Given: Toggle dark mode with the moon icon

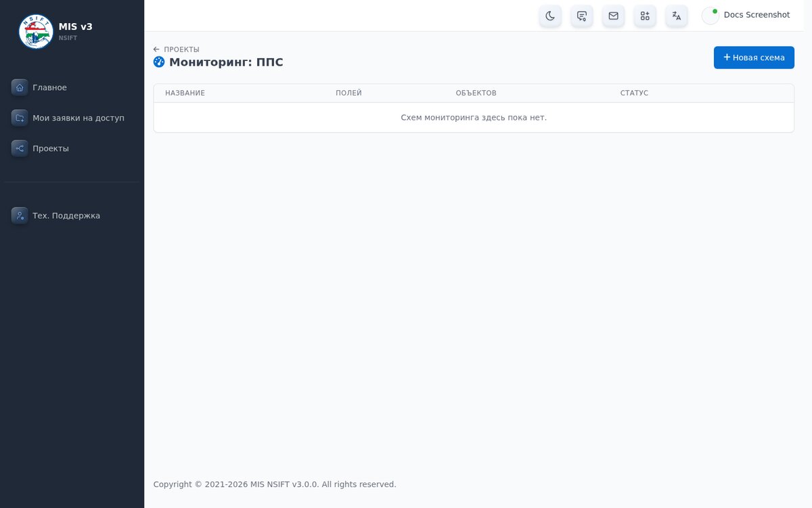Looking at the screenshot, I should tap(550, 16).
